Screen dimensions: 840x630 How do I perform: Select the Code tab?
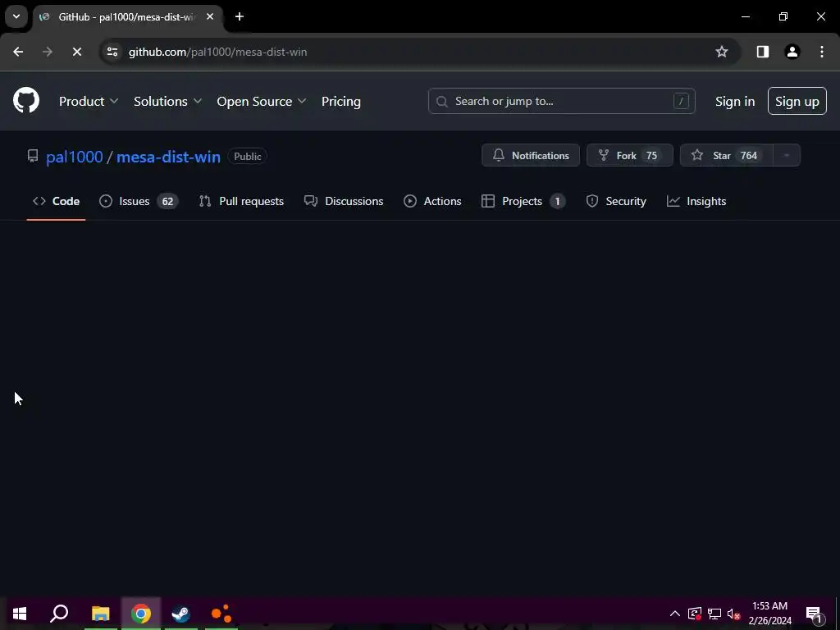click(56, 202)
